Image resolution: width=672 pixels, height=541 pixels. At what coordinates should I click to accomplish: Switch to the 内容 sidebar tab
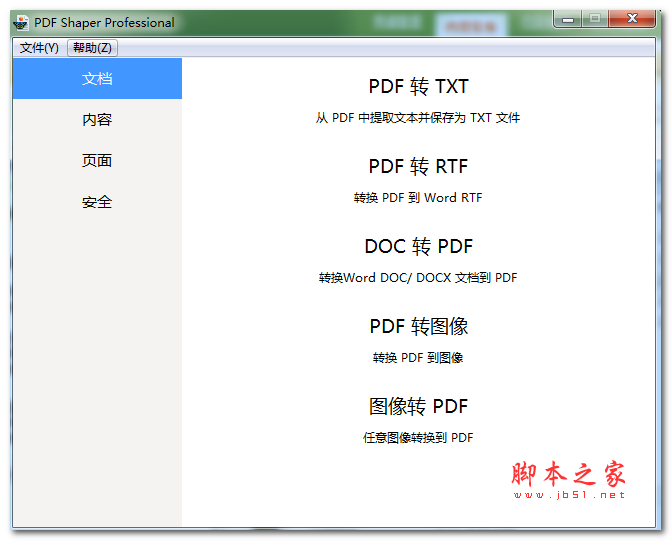[x=97, y=120]
